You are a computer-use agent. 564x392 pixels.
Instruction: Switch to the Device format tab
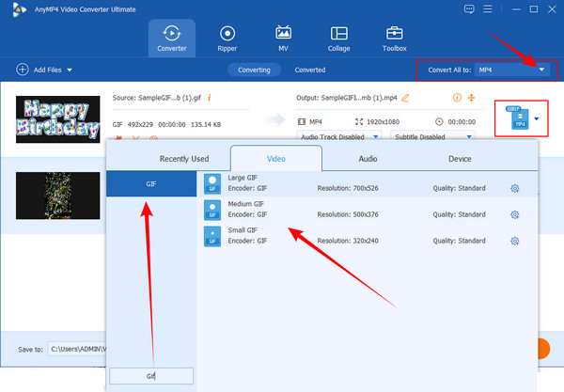460,159
